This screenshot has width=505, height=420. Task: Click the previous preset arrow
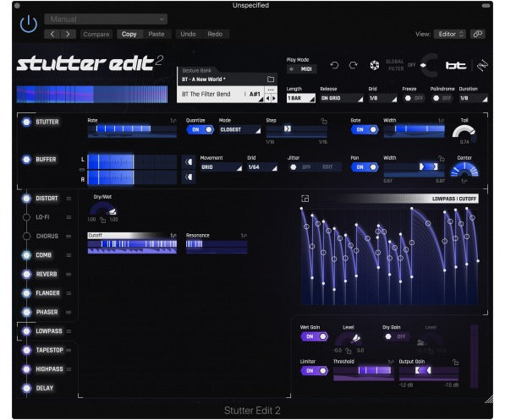(x=52, y=34)
